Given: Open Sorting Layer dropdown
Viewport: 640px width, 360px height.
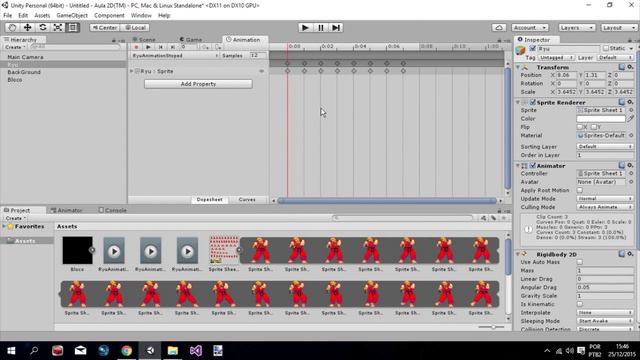Looking at the screenshot, I should coord(605,146).
